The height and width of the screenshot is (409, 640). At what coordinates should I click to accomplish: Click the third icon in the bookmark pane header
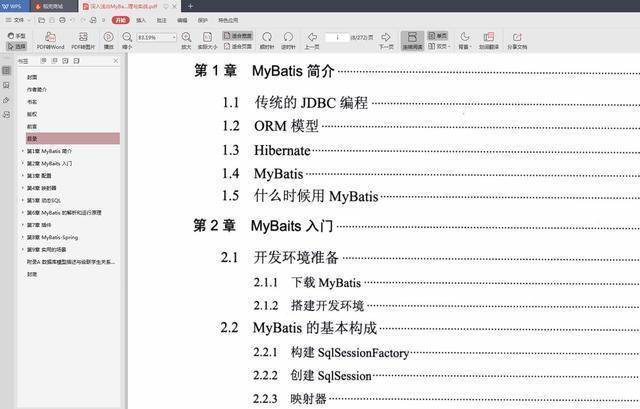(65, 61)
